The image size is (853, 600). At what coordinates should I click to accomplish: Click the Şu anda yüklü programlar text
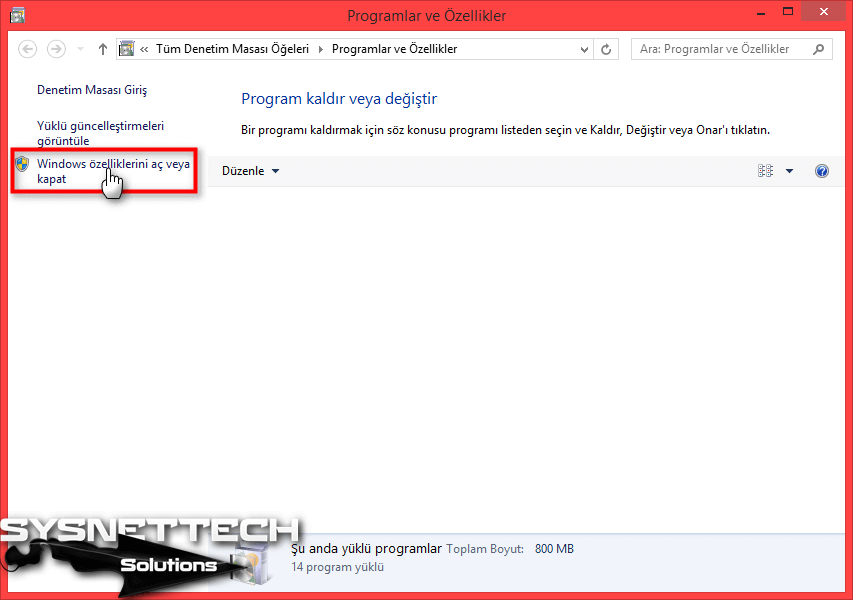coord(366,548)
